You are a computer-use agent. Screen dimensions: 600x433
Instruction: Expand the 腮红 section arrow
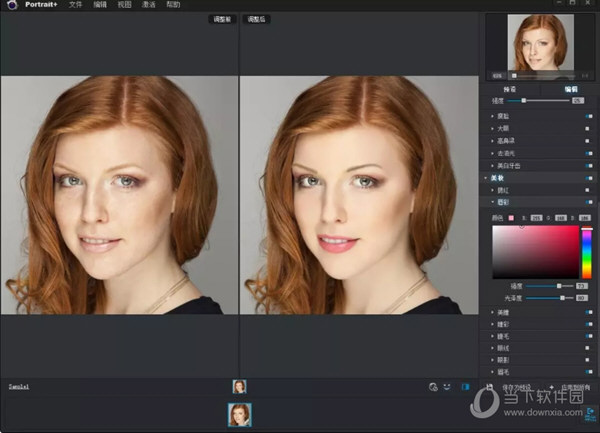pos(492,190)
